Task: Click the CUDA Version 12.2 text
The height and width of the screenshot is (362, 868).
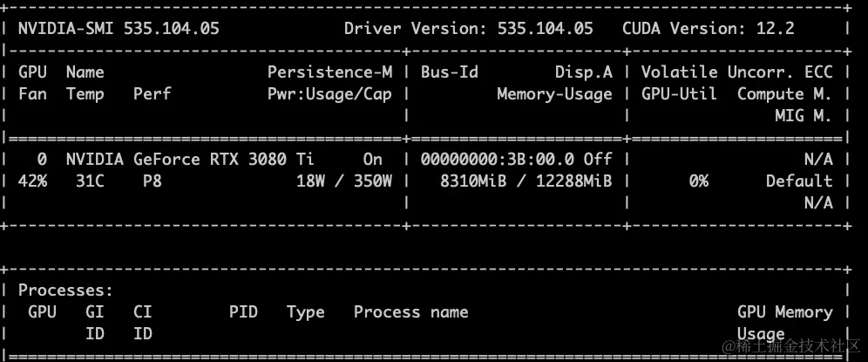Action: click(708, 28)
